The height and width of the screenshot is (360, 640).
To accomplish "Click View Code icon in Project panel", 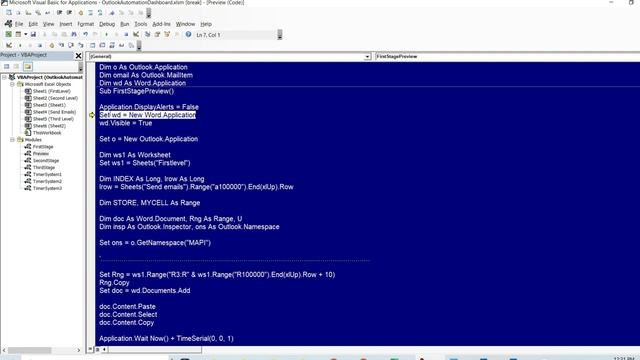I will pos(7,66).
